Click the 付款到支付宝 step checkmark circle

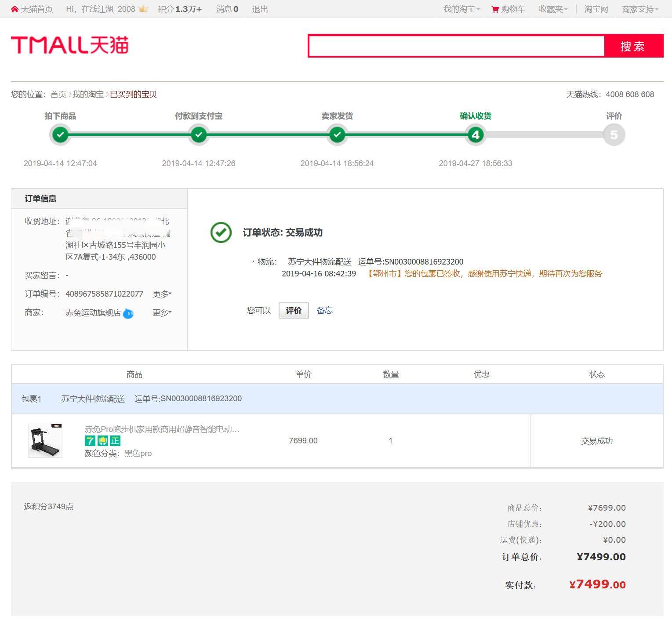tap(199, 135)
